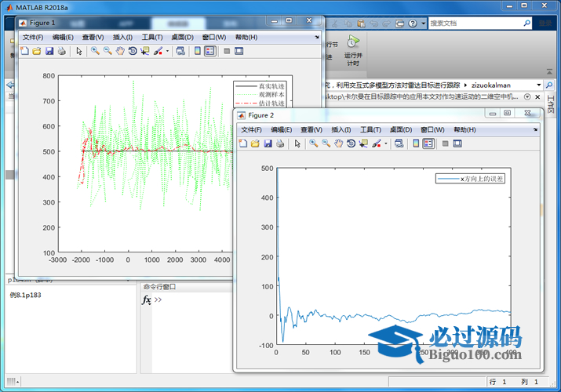Activate Zoom Out tool in Figure 1
The image size is (561, 392).
point(107,51)
